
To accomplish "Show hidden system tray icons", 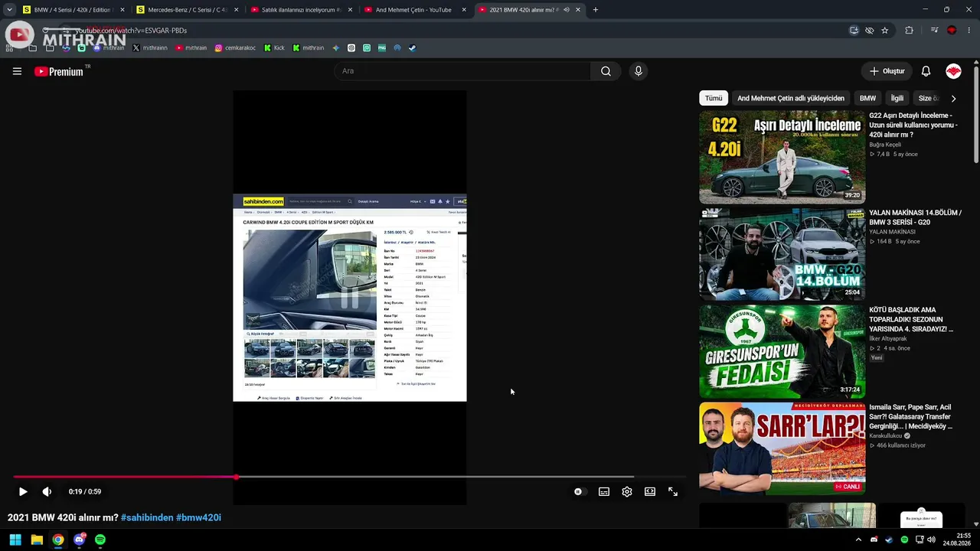I will 858,540.
